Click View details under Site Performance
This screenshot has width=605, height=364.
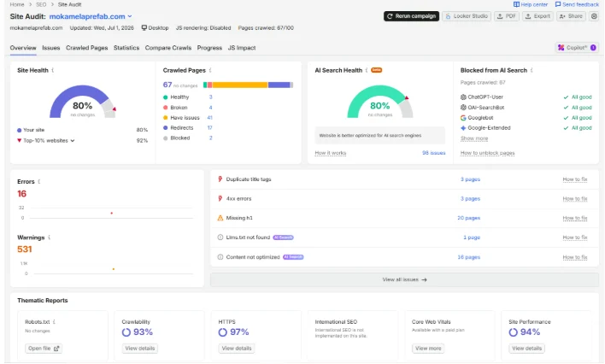(526, 349)
